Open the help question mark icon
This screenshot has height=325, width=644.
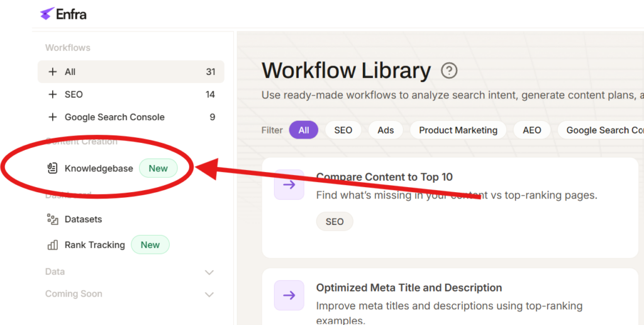[x=449, y=71]
